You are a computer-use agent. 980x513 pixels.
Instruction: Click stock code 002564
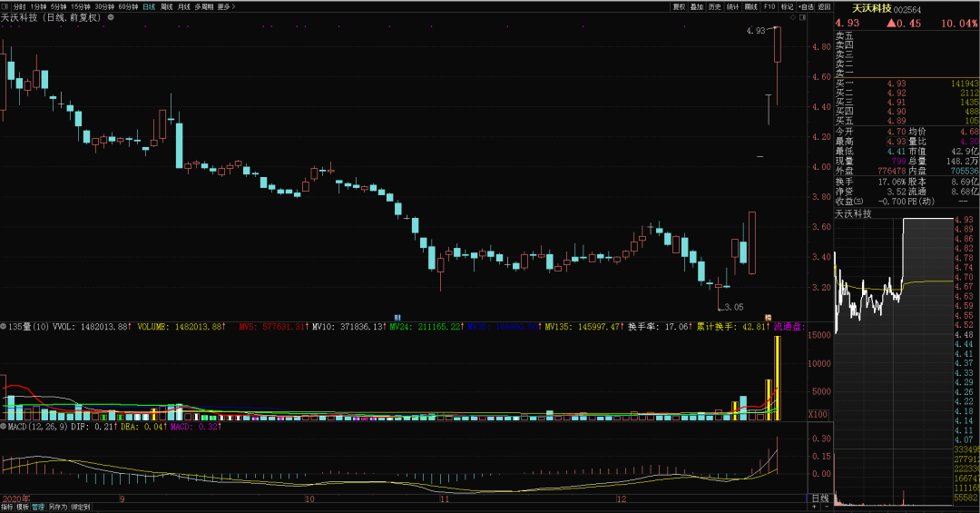pos(907,9)
